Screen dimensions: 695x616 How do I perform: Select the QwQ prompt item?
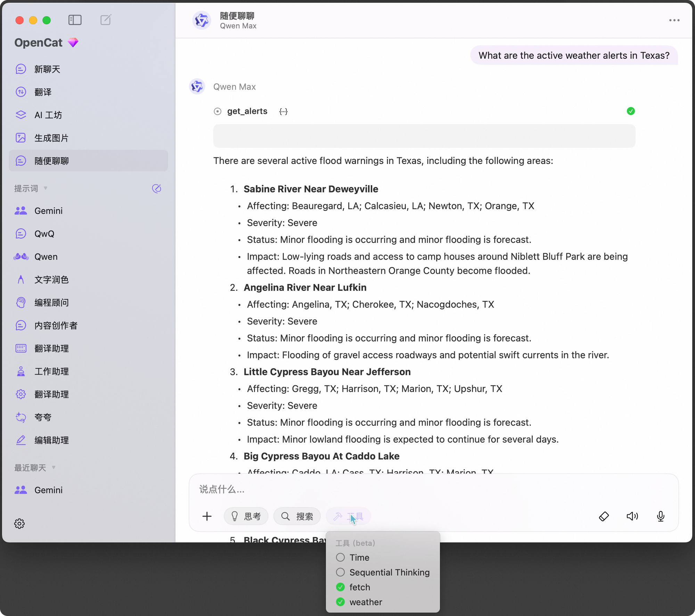click(x=88, y=234)
